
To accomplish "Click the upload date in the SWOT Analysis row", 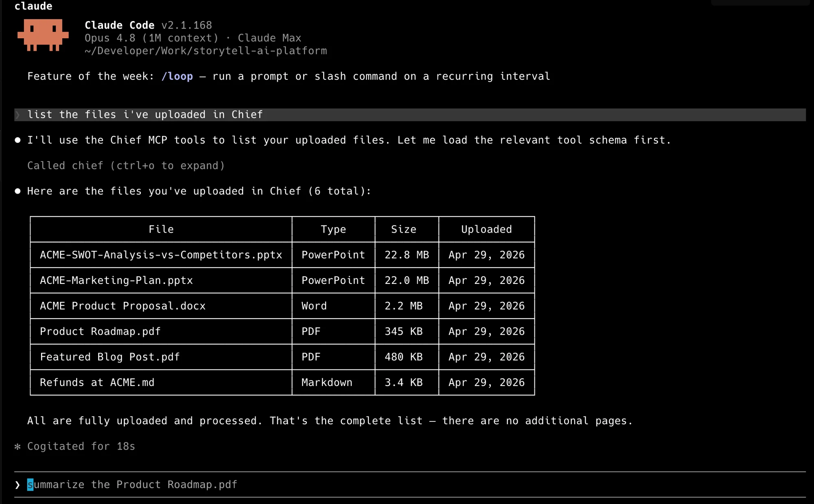I will pos(486,255).
